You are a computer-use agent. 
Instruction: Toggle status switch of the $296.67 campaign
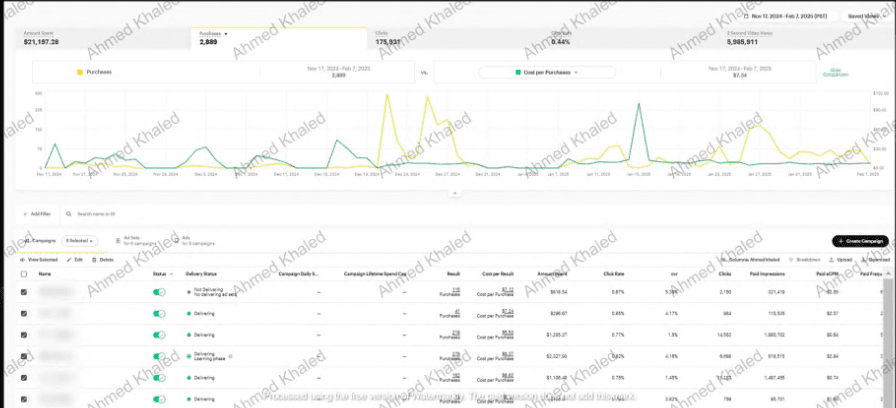coord(159,314)
